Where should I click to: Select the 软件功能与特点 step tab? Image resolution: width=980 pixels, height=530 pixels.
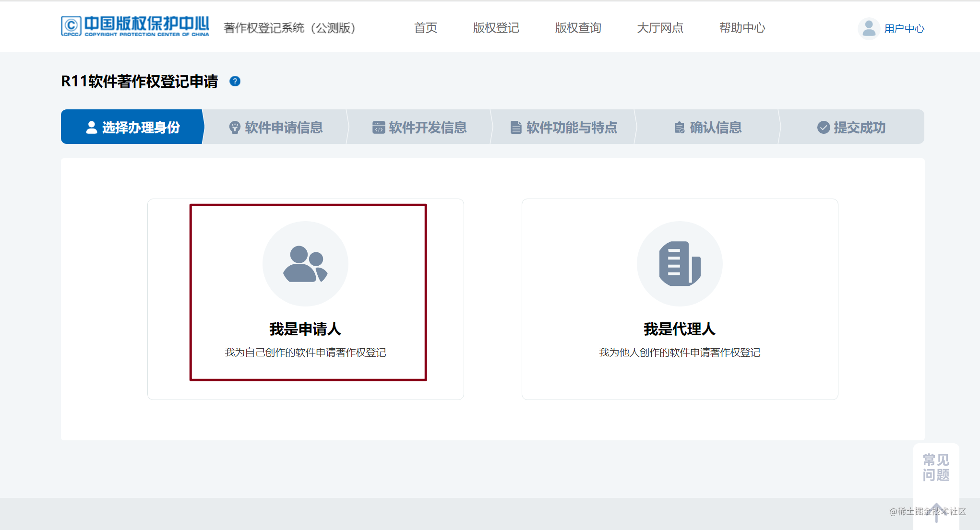pos(564,127)
